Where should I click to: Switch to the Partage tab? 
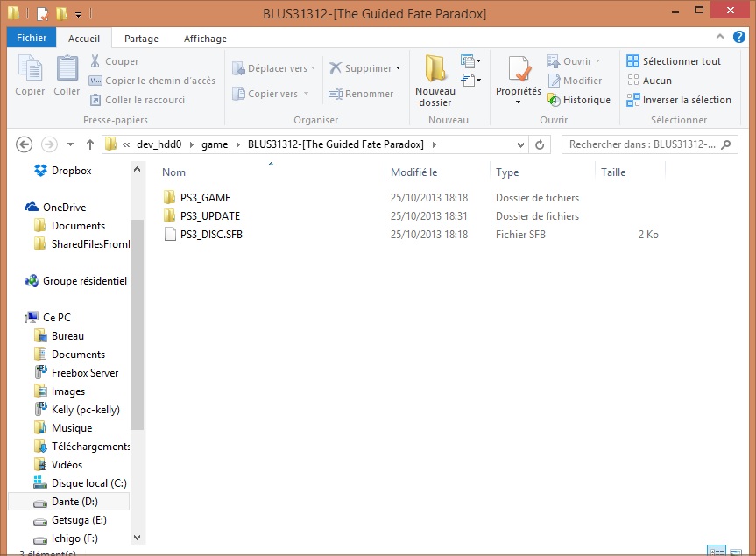141,39
